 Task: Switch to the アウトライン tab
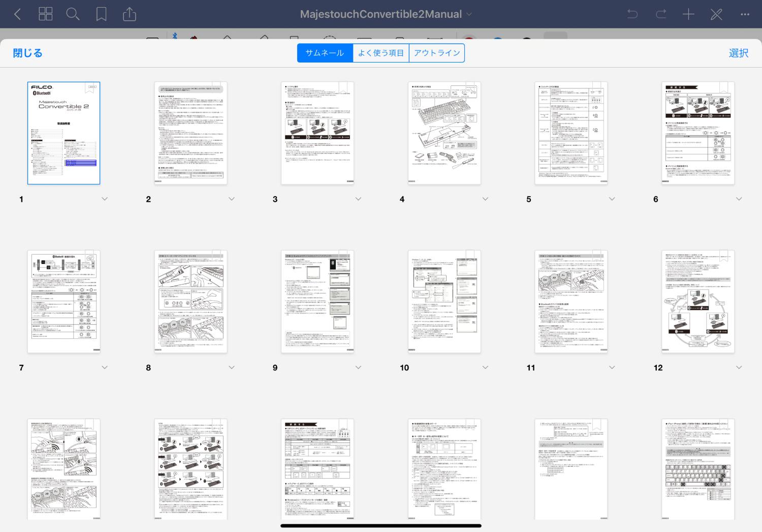pos(437,53)
